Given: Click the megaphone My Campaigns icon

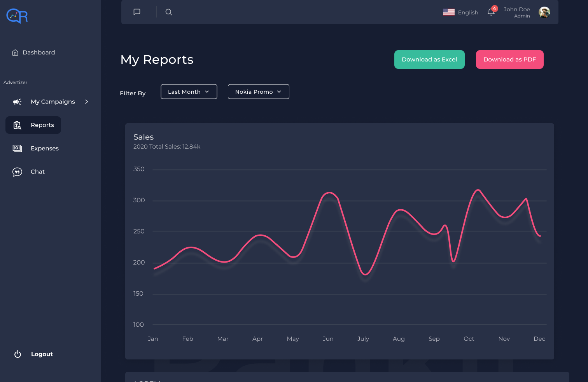Looking at the screenshot, I should pyautogui.click(x=17, y=102).
